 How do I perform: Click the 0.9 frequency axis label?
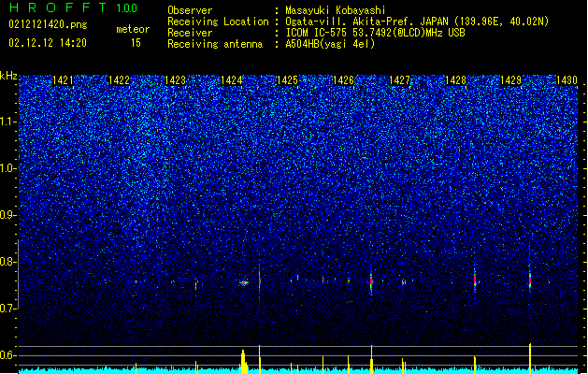click(8, 215)
